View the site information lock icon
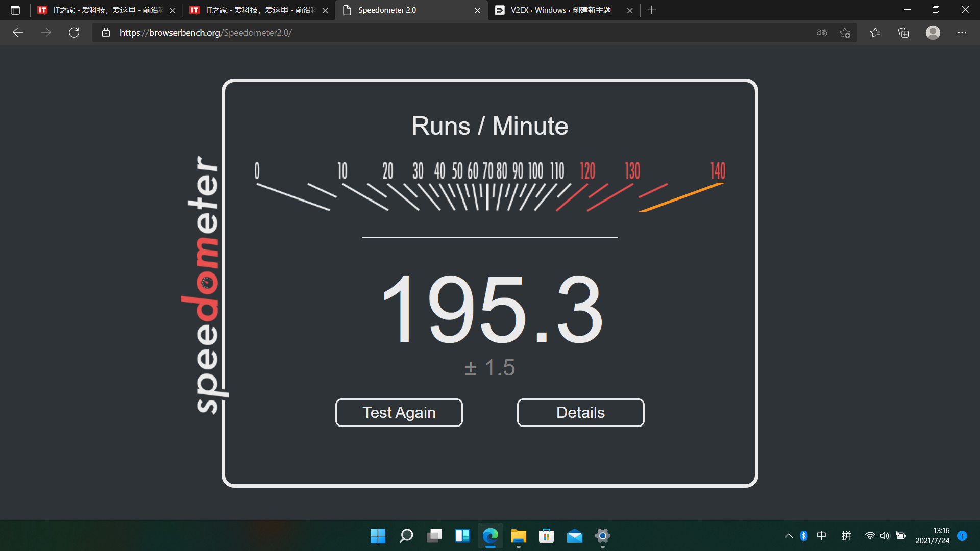This screenshot has width=980, height=551. [106, 33]
